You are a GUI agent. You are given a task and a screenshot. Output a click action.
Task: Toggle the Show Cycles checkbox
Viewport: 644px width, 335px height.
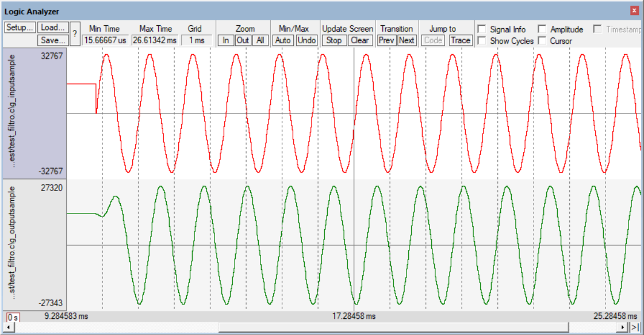click(481, 41)
